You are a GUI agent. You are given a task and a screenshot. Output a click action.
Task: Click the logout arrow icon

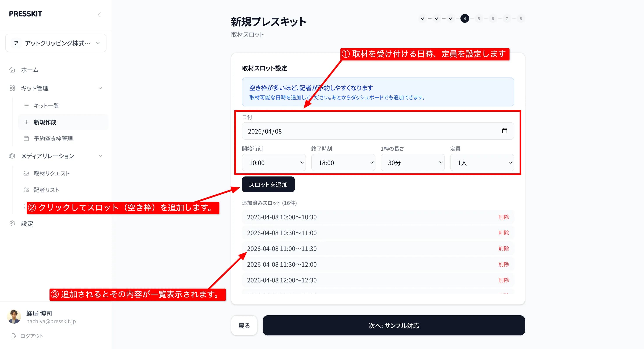(x=14, y=336)
